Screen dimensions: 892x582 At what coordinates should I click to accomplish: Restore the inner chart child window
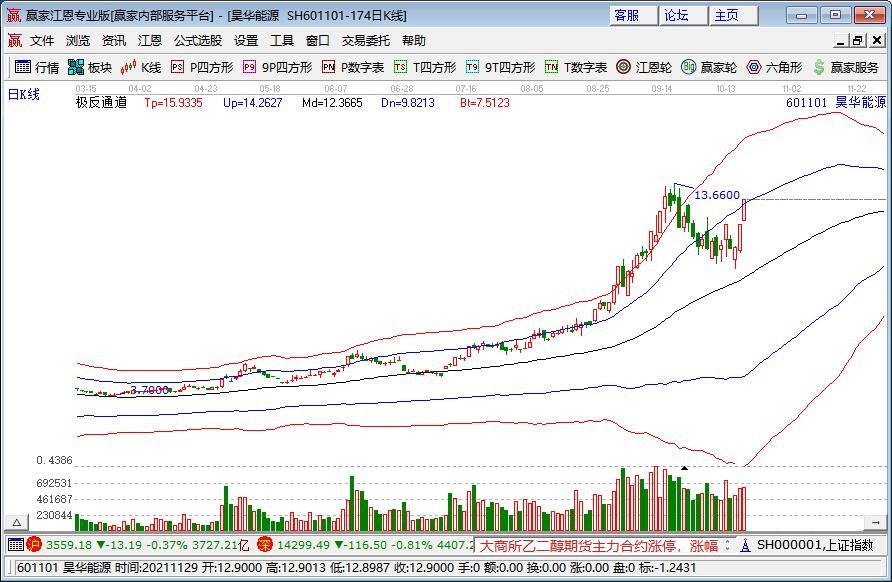coord(858,40)
